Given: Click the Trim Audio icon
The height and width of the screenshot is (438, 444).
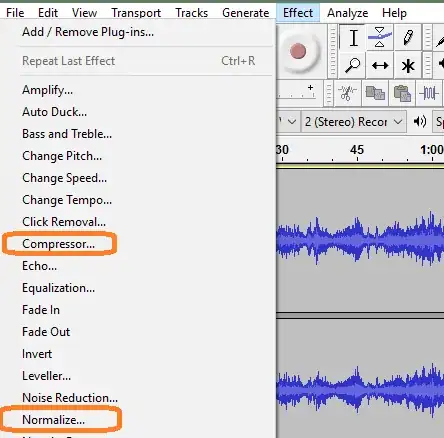Looking at the screenshot, I should pos(429,93).
